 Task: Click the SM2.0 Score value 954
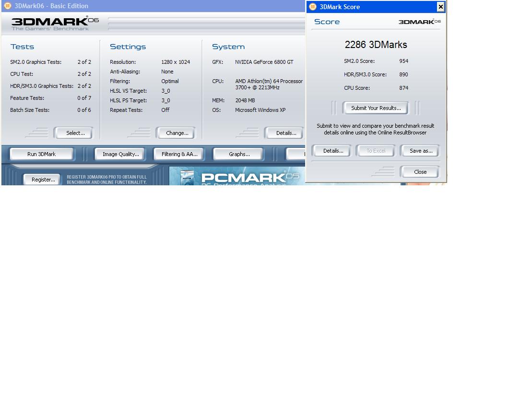(x=403, y=61)
